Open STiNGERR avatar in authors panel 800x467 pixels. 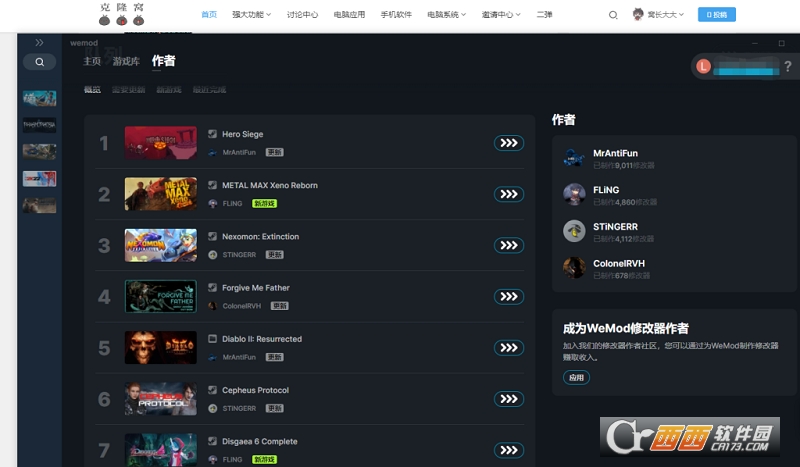[574, 231]
